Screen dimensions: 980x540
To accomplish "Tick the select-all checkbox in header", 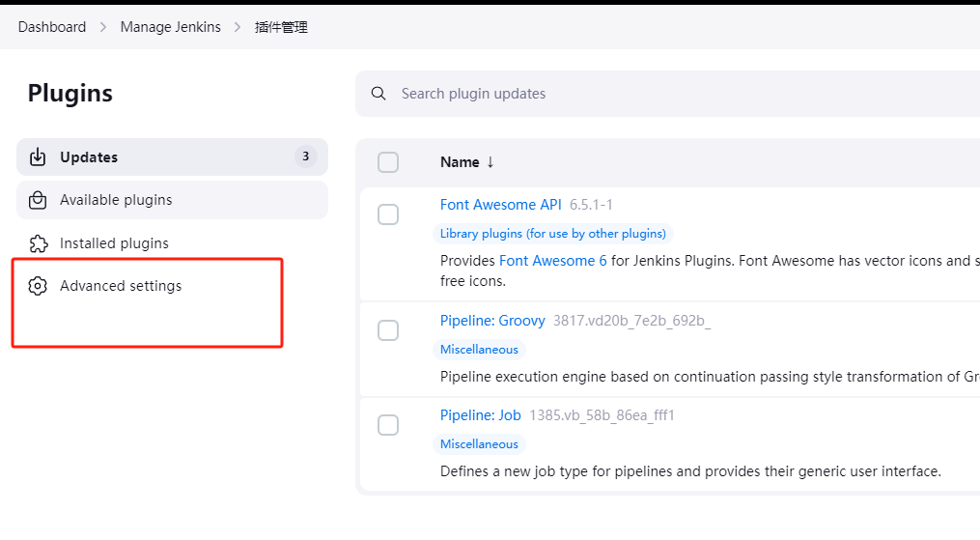I will [388, 162].
